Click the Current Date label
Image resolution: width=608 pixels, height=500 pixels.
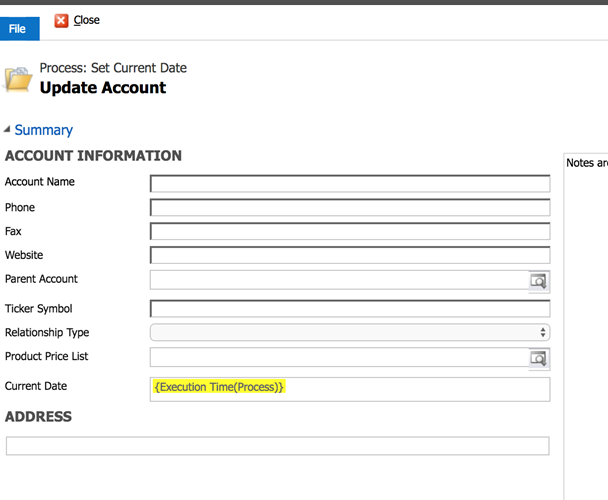click(36, 386)
